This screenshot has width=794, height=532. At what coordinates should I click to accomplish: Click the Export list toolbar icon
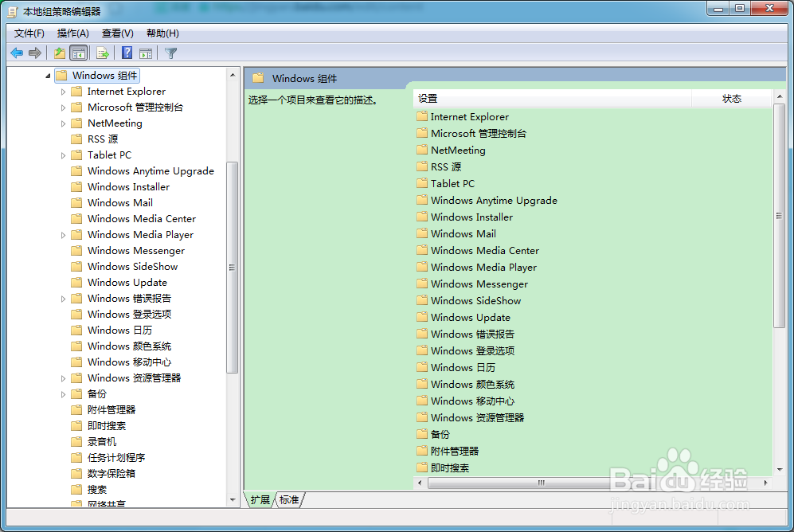click(103, 53)
